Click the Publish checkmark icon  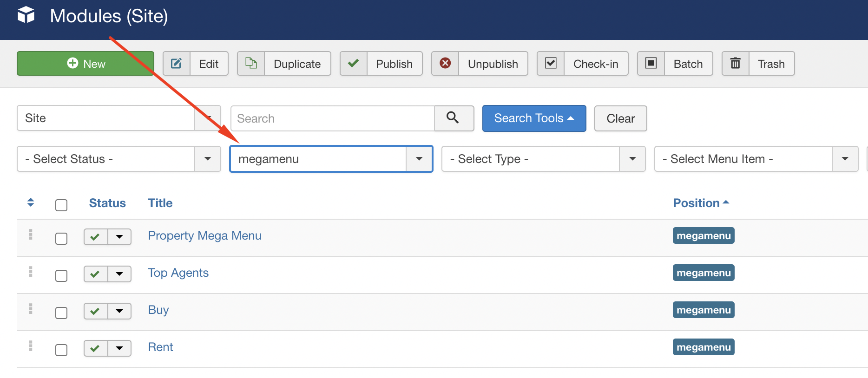[x=354, y=64]
